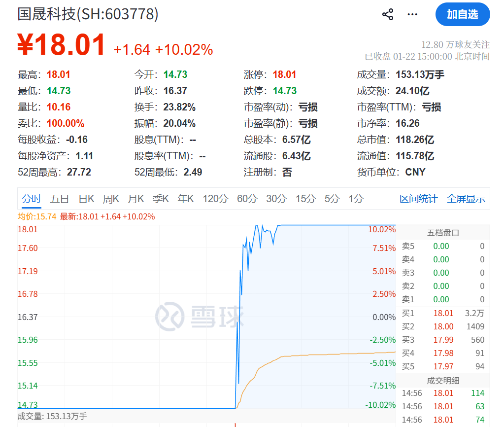Select the 季K quarterly tab
Viewport: 504px width, 427px height.
pyautogui.click(x=160, y=198)
